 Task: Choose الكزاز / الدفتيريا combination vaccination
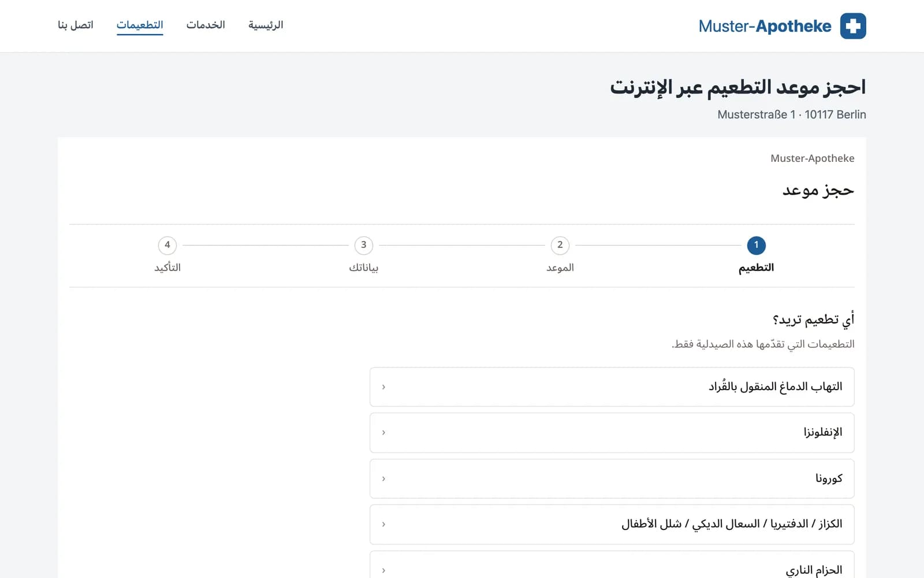coord(612,524)
